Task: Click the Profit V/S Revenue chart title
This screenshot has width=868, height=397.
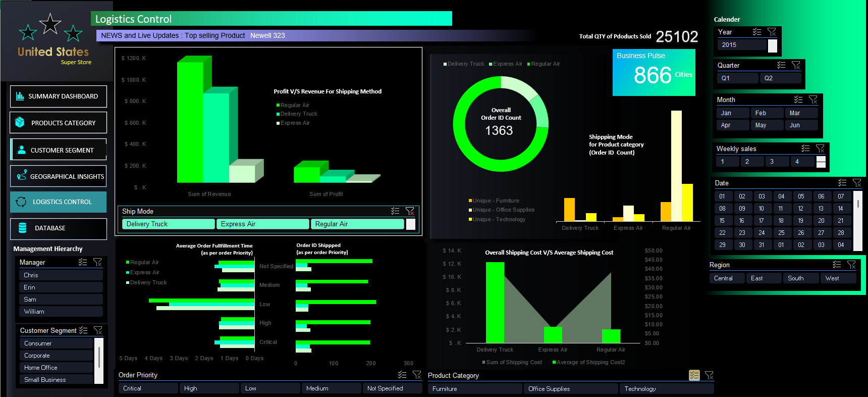Action: 328,91
